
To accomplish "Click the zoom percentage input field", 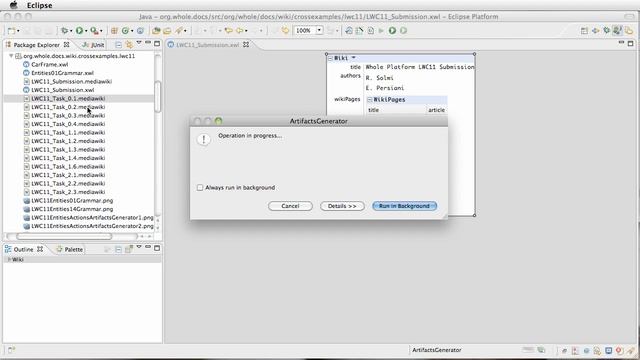I will tap(304, 31).
